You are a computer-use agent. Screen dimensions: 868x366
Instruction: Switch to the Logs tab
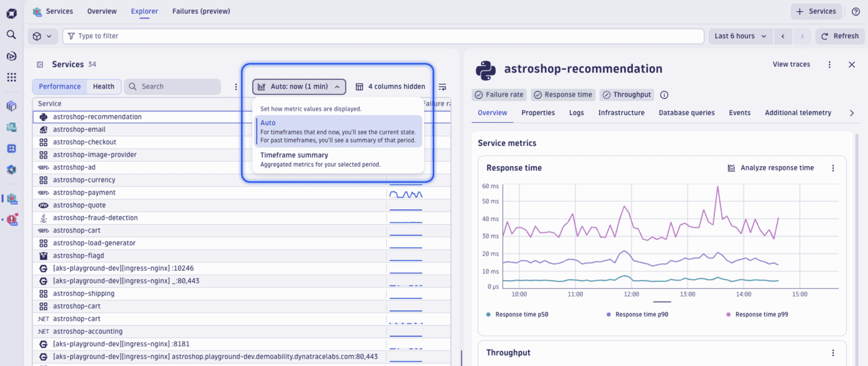coord(576,113)
